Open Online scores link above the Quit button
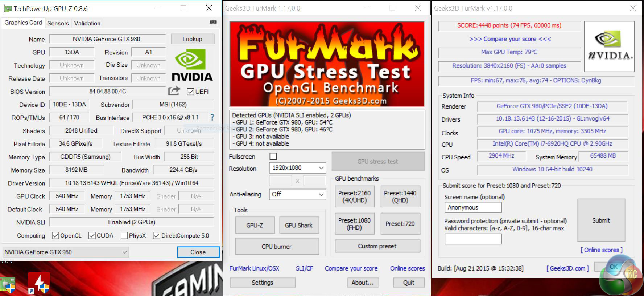The image size is (644, 296). pos(408,268)
